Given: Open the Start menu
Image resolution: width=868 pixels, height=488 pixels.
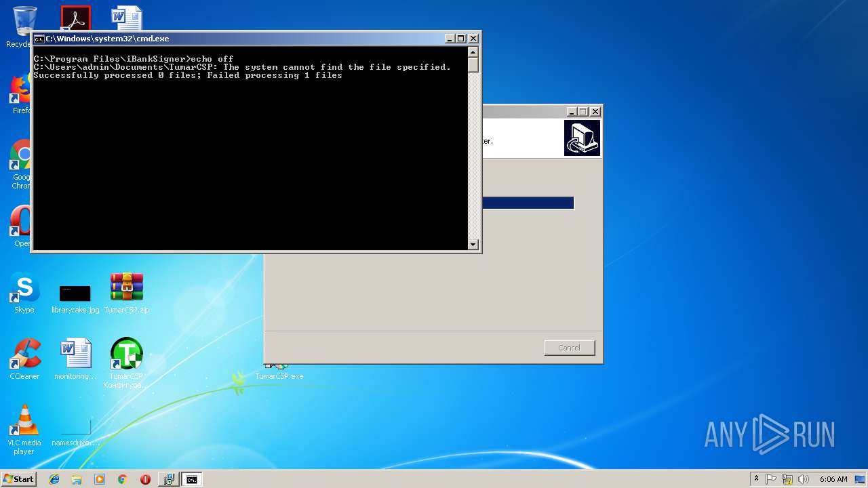Looking at the screenshot, I should [x=18, y=479].
